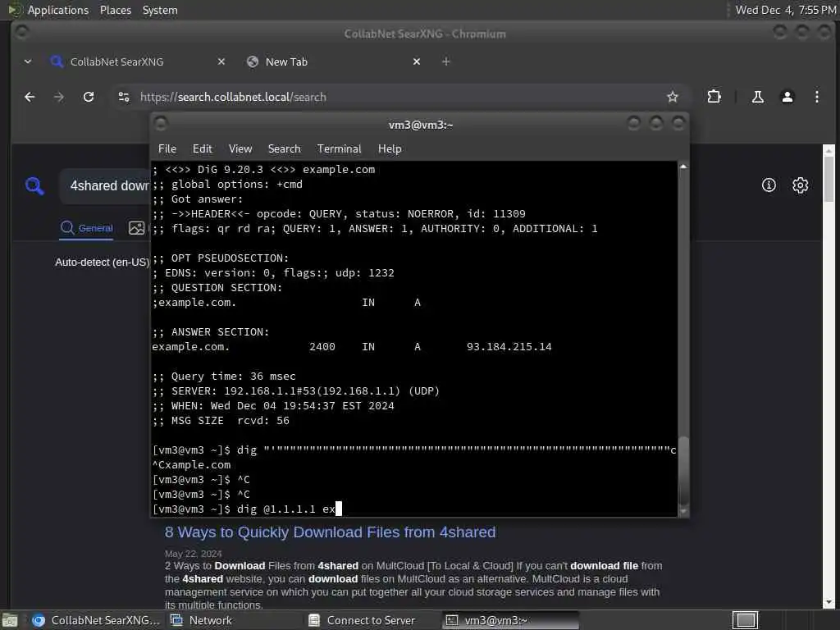Click the terminal scrollbar thumb
This screenshot has height=630, width=840.
(683, 472)
